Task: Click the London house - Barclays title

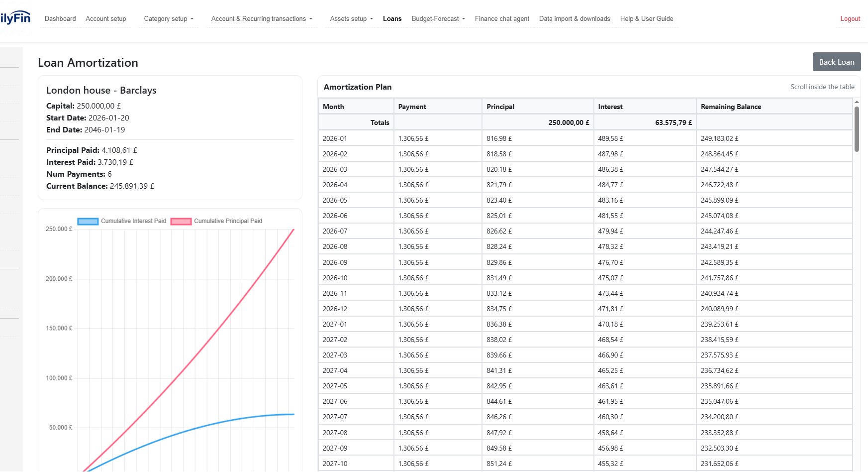Action: pos(101,90)
